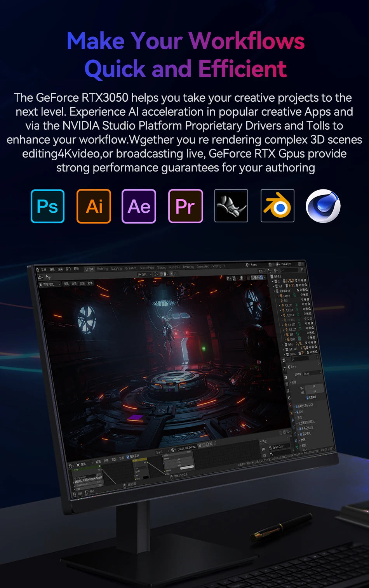The height and width of the screenshot is (588, 369).
Task: Click the Premiere Pro Pr icon
Action: pos(186,206)
